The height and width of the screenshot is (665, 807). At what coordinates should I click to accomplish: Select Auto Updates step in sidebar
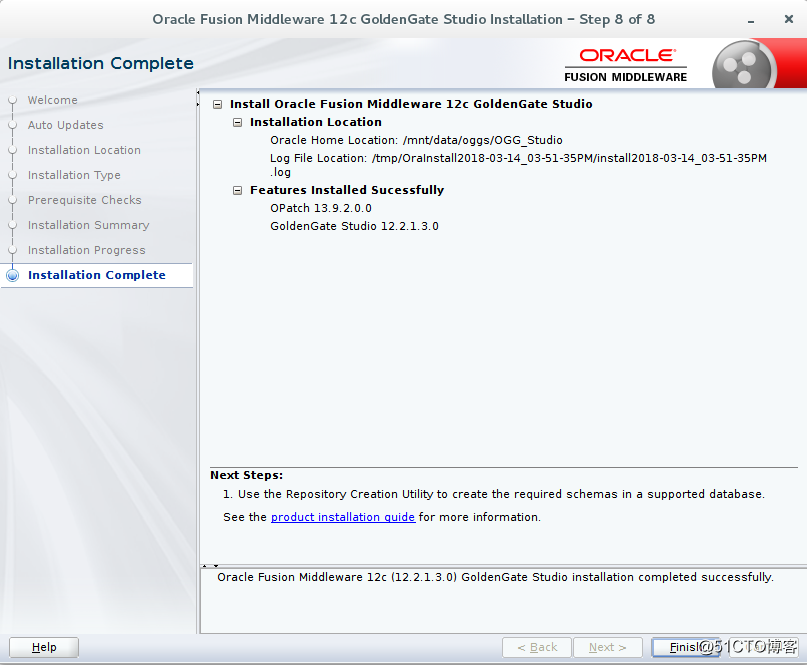(x=65, y=125)
